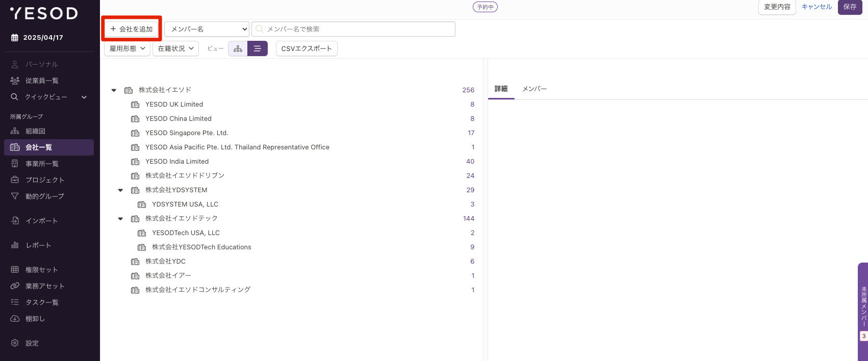Viewport: 868px width, 361px height.
Task: Switch to the tree diagram view
Action: tap(238, 48)
